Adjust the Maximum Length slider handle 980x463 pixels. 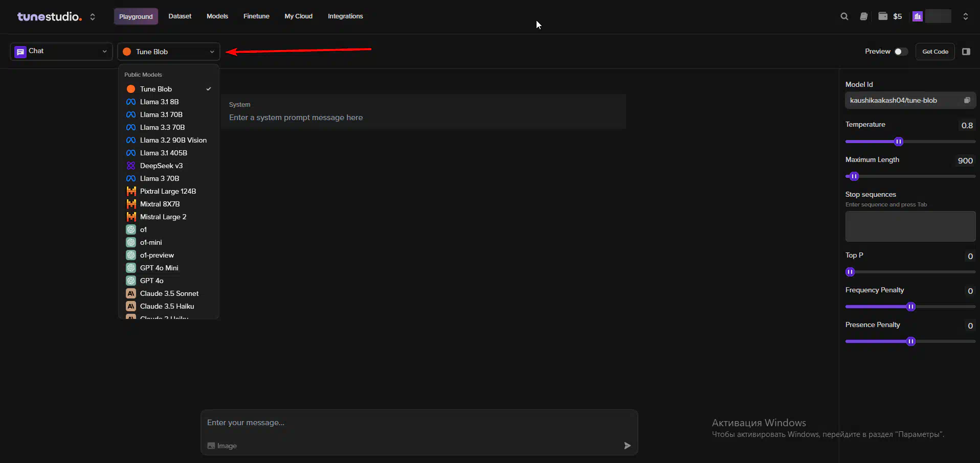click(854, 176)
